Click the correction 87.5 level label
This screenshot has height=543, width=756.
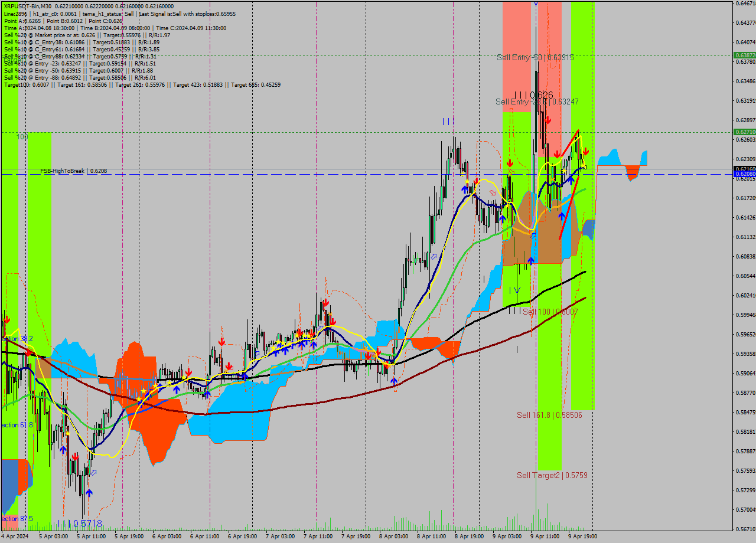pyautogui.click(x=17, y=519)
